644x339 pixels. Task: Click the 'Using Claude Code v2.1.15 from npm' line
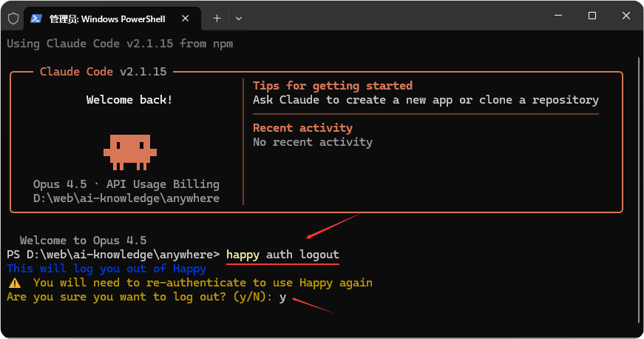coord(120,44)
